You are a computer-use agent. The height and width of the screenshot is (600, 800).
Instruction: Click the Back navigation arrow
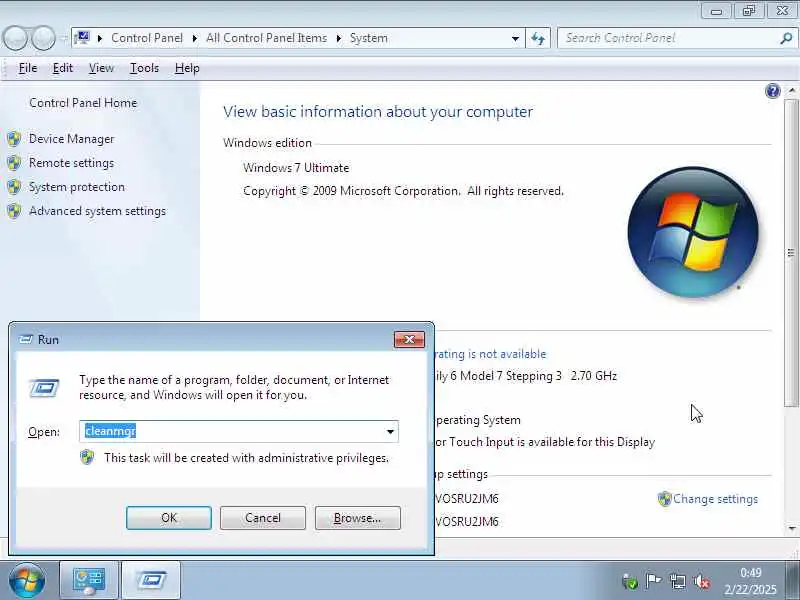15,38
